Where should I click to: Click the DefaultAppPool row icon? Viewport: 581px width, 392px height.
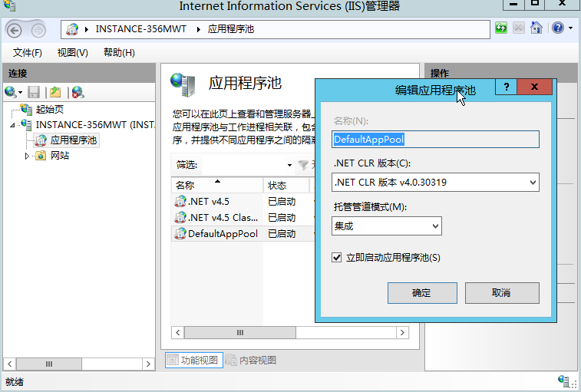[180, 234]
